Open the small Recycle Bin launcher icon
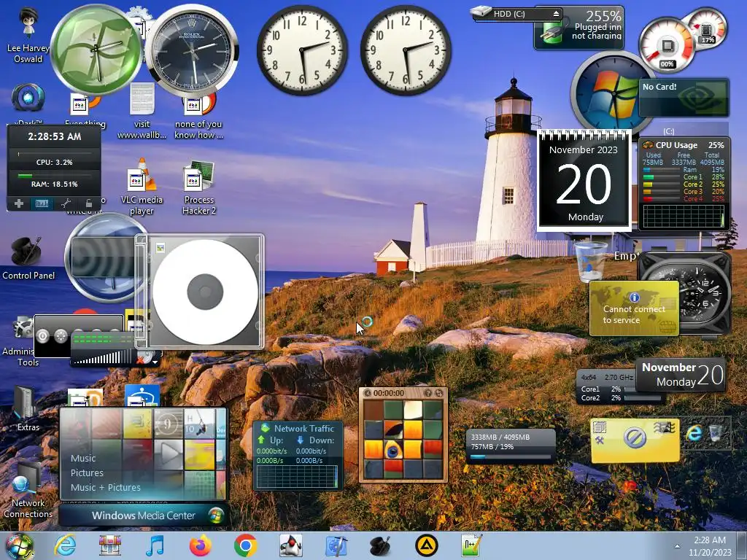This screenshot has height=560, width=747. tap(716, 433)
